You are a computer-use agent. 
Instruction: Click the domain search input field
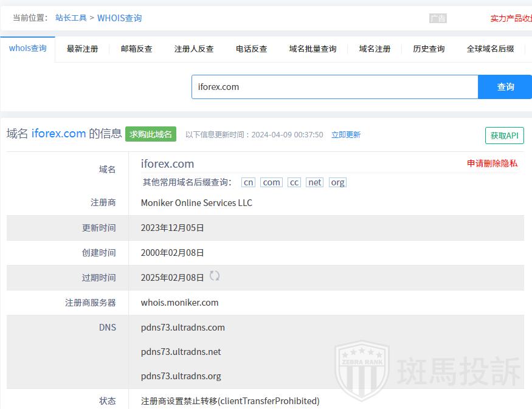click(x=334, y=87)
